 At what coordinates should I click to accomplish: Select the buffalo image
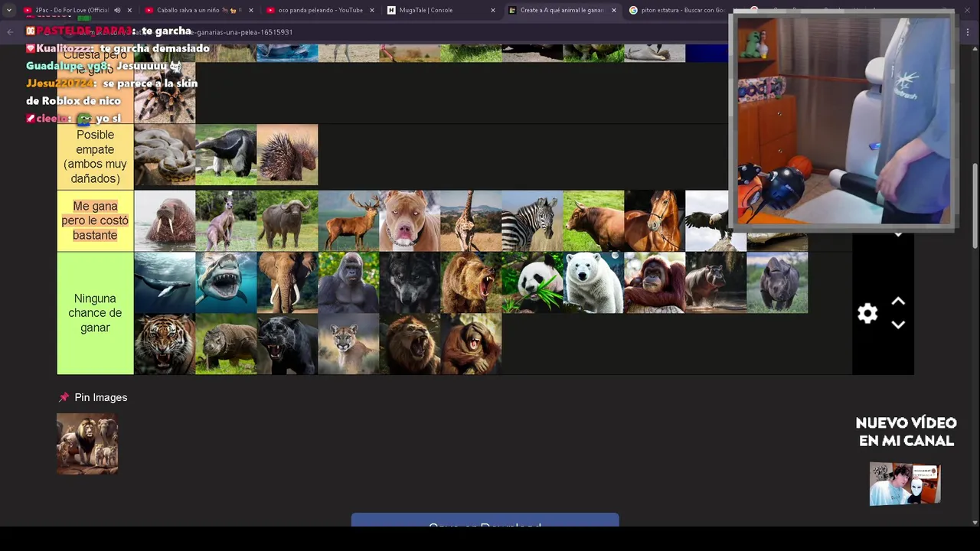(x=287, y=220)
